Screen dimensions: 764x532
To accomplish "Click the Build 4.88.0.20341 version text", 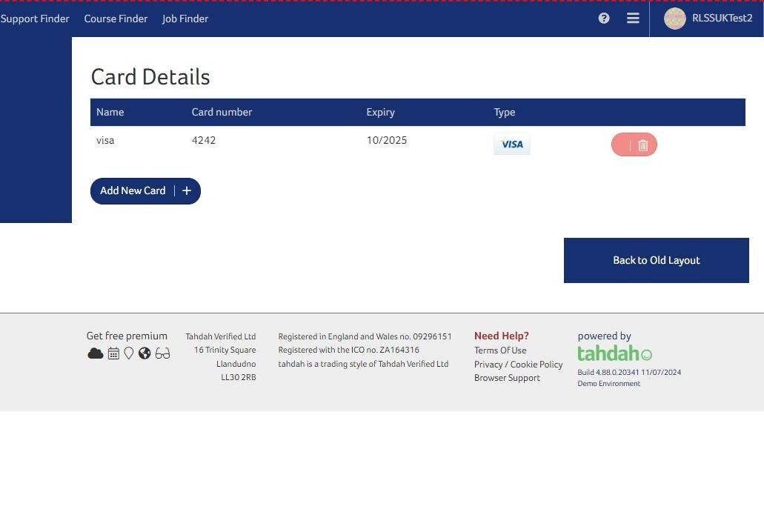I will [629, 372].
